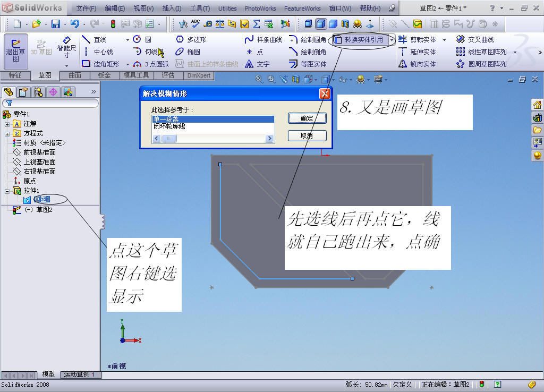Open the 编辑(E) menu
This screenshot has height=392, width=544.
(x=115, y=8)
